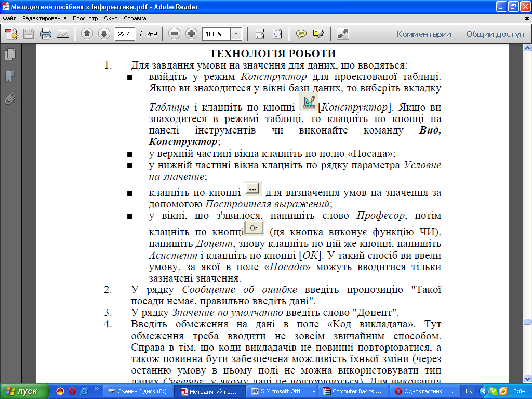Image resolution: width=532 pixels, height=399 pixels.
Task: Zoom out using the minus button
Action: coord(174,34)
